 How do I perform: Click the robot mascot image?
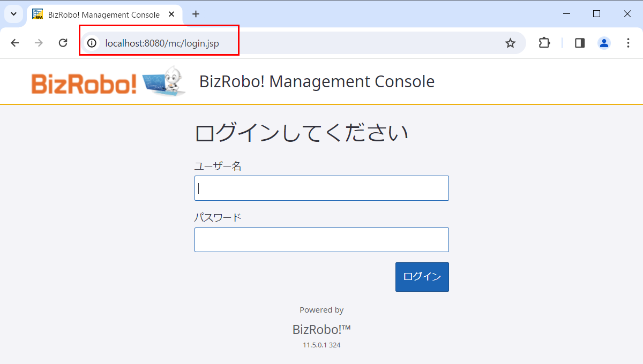click(x=165, y=81)
